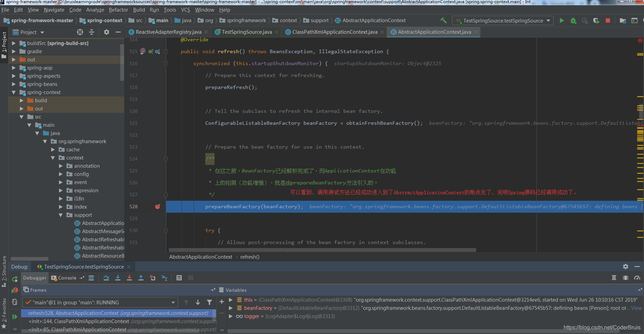The width and height of the screenshot is (644, 334).
Task: Fold the refresh() method at line 515
Action: tap(166, 51)
